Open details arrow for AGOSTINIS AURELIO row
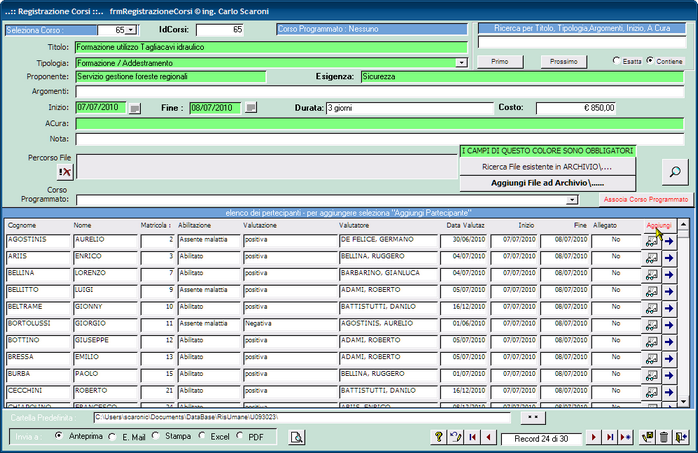 [670, 241]
